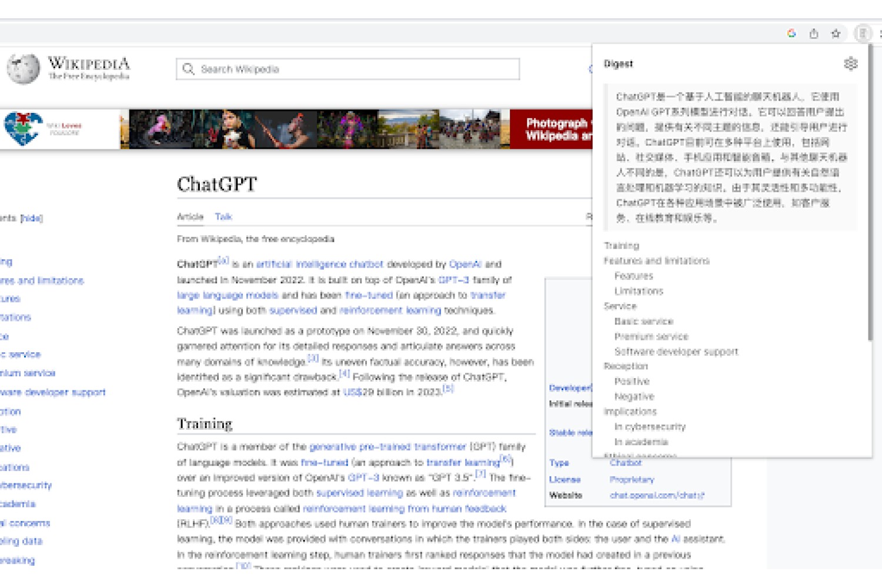882x588 pixels.
Task: Click the License label in infobox
Action: point(564,479)
